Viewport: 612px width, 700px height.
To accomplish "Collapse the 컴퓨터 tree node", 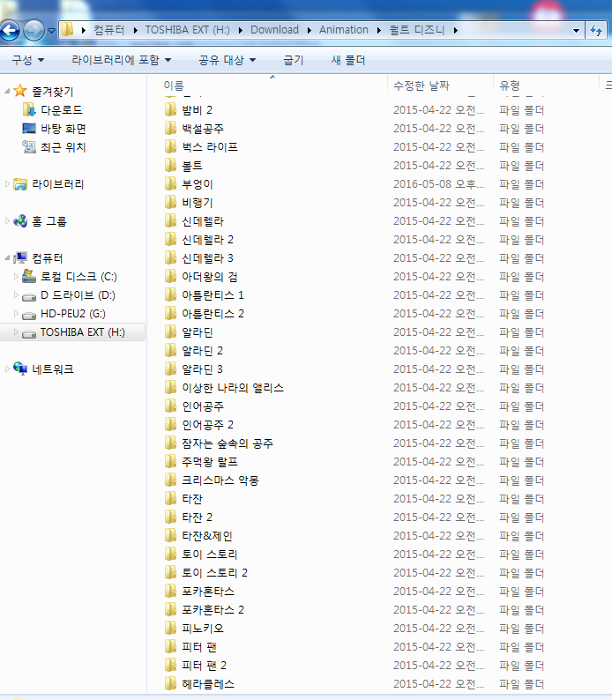I will point(8,258).
